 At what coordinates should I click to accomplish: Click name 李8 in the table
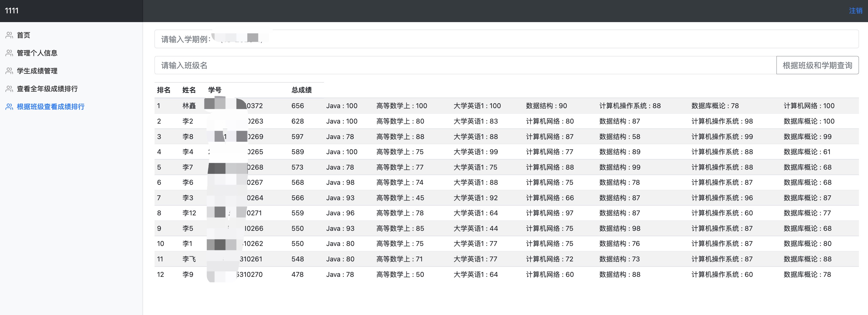[x=188, y=137]
